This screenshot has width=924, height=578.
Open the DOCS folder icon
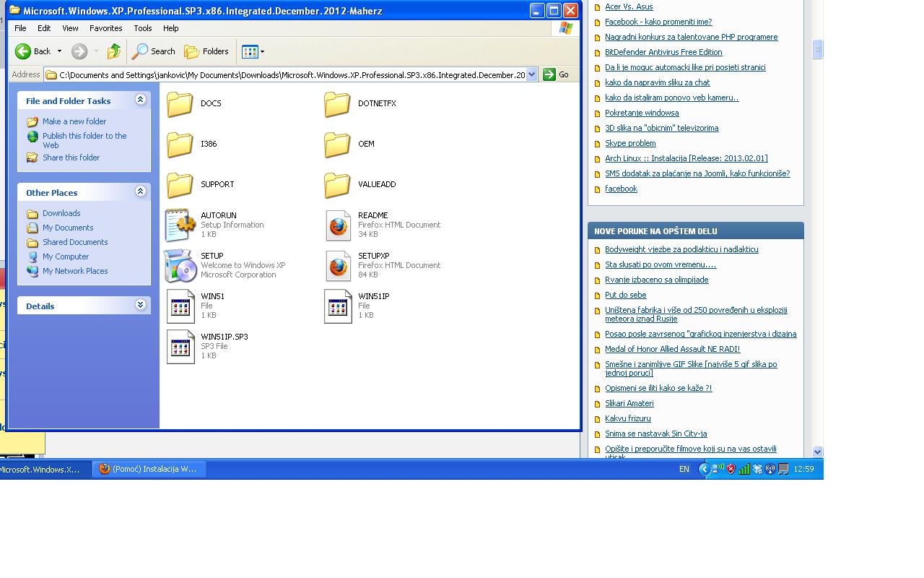[x=180, y=104]
